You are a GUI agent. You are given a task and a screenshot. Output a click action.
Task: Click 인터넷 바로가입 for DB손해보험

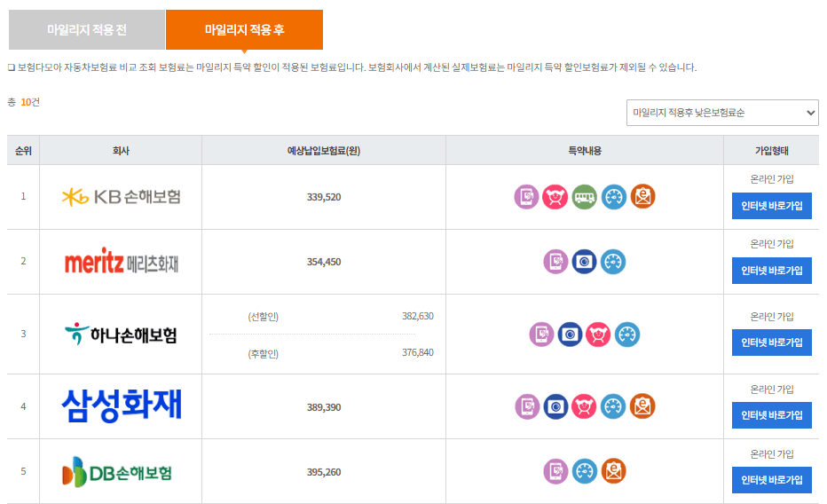click(x=772, y=480)
